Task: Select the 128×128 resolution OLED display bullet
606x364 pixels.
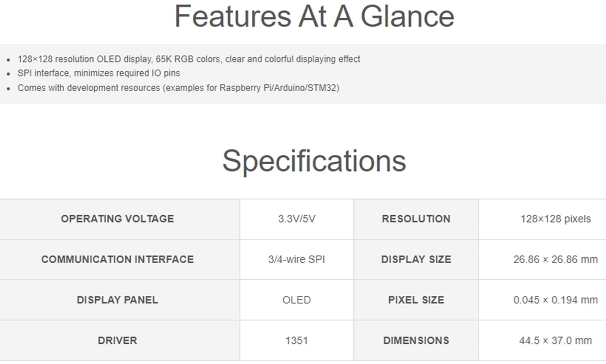Action: [189, 59]
